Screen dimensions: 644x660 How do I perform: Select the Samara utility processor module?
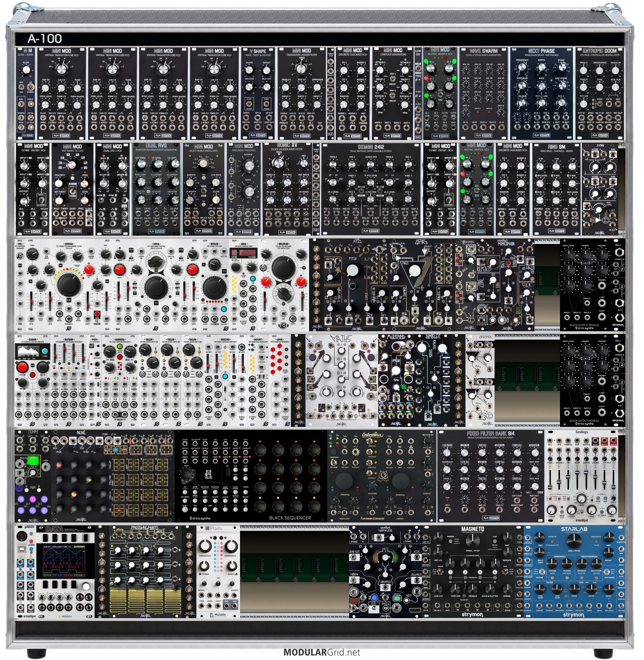(120, 380)
